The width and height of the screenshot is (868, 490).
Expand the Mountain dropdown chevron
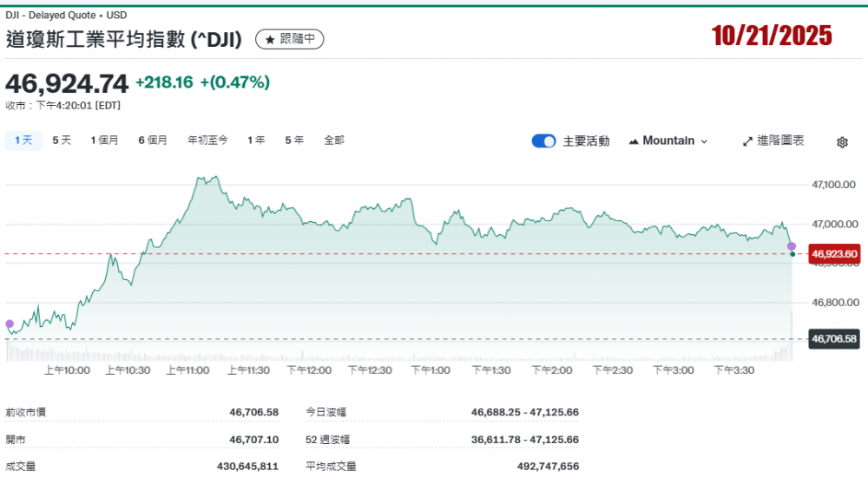click(704, 141)
